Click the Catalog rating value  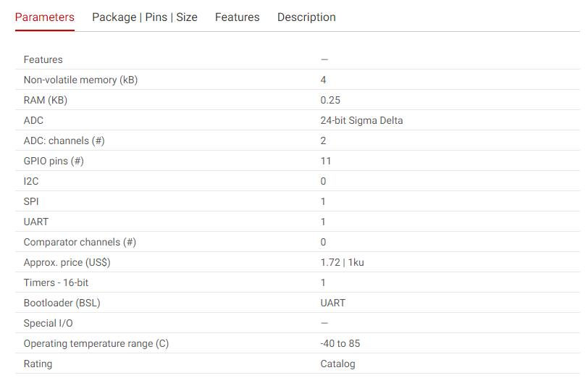(337, 364)
